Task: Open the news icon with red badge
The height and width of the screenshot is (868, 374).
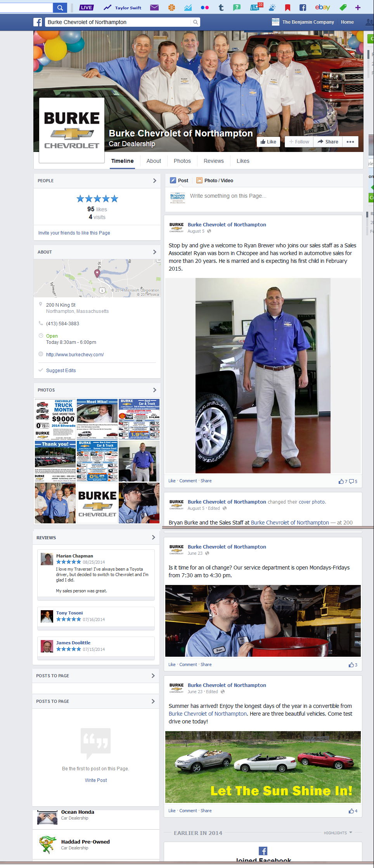Action: point(256,7)
